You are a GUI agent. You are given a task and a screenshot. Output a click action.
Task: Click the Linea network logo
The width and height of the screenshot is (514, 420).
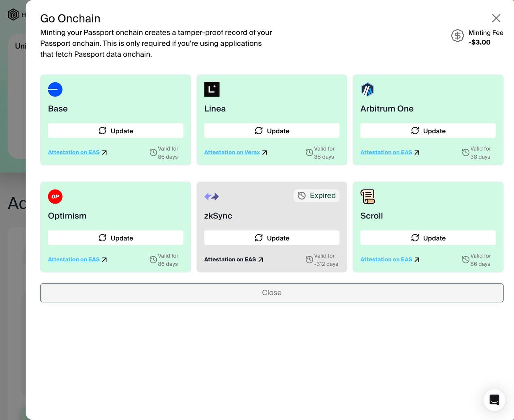coord(212,89)
